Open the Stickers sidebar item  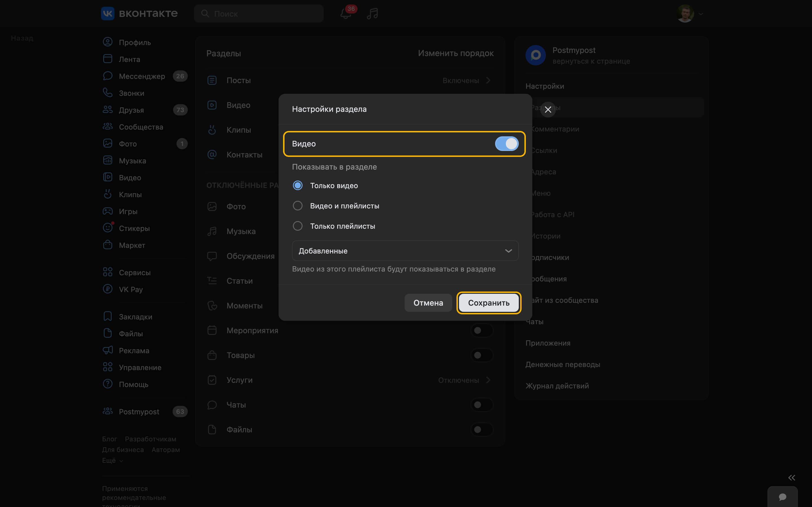pos(134,228)
